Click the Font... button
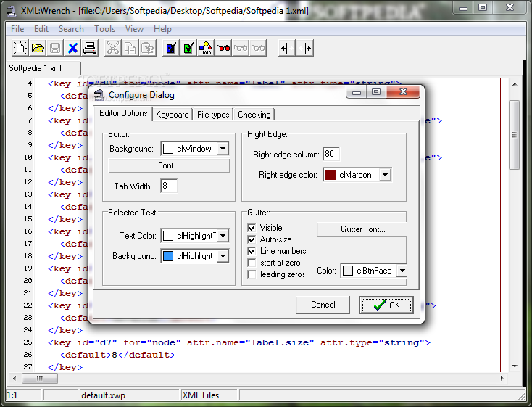Screen dimensions: 532x407 coord(169,165)
